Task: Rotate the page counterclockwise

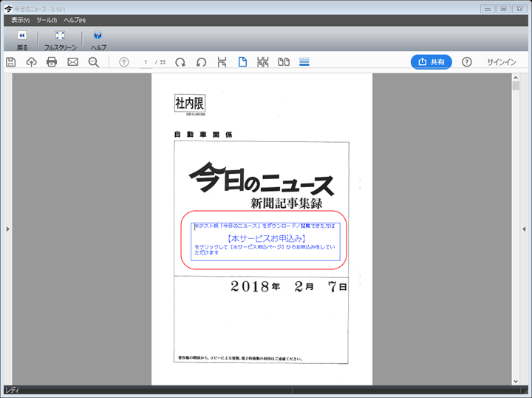Action: [x=201, y=62]
